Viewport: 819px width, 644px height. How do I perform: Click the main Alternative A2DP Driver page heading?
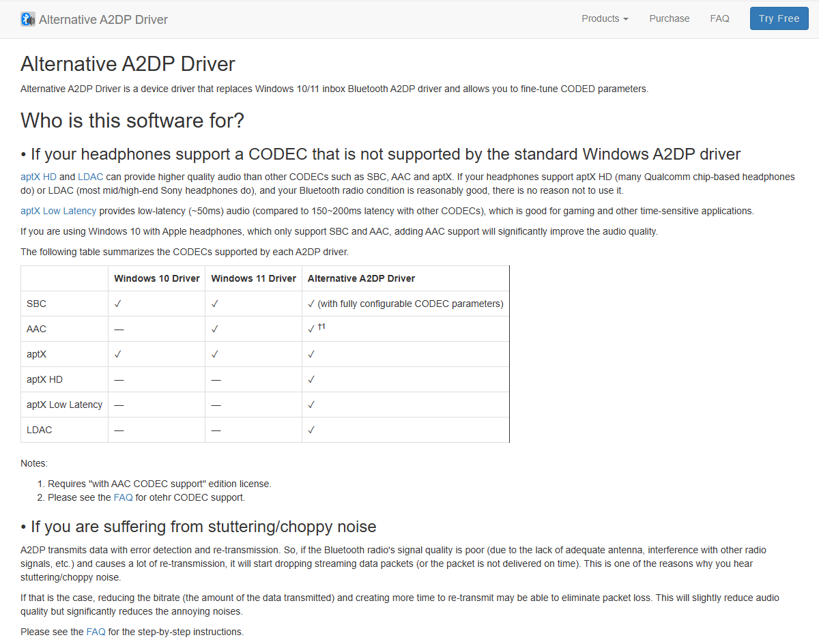pyautogui.click(x=128, y=63)
